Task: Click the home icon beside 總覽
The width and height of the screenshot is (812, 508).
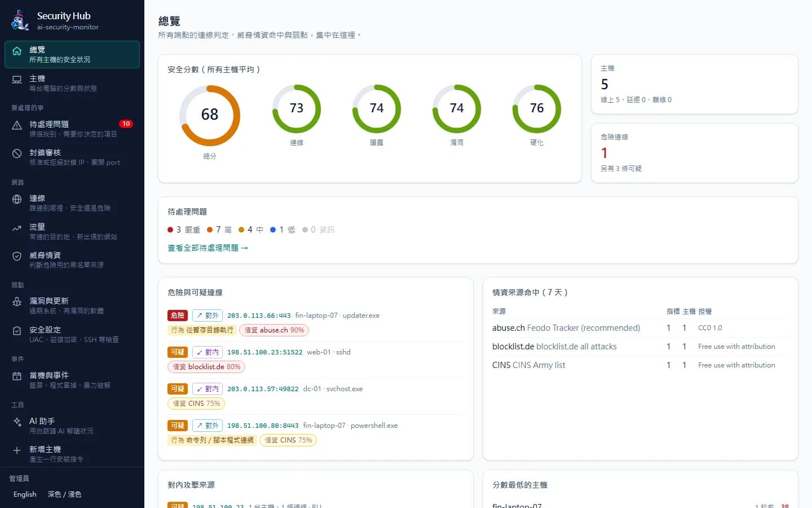Action: [x=17, y=51]
